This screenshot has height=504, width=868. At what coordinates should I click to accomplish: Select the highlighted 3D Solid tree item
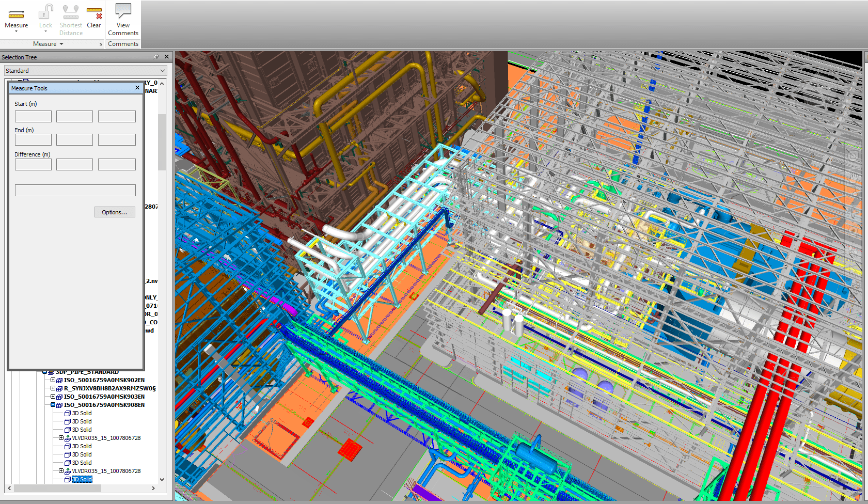point(81,479)
